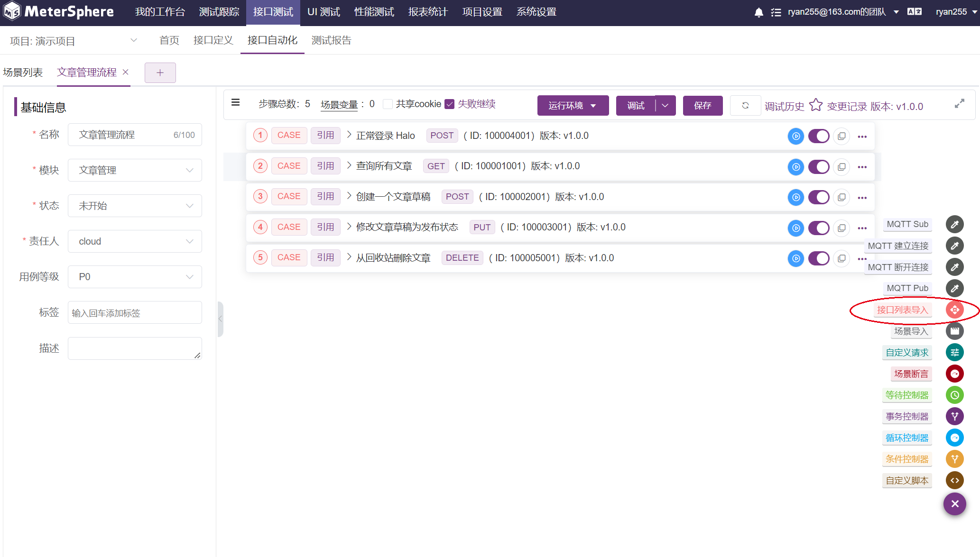Run the 查询所有文章 step

point(795,167)
